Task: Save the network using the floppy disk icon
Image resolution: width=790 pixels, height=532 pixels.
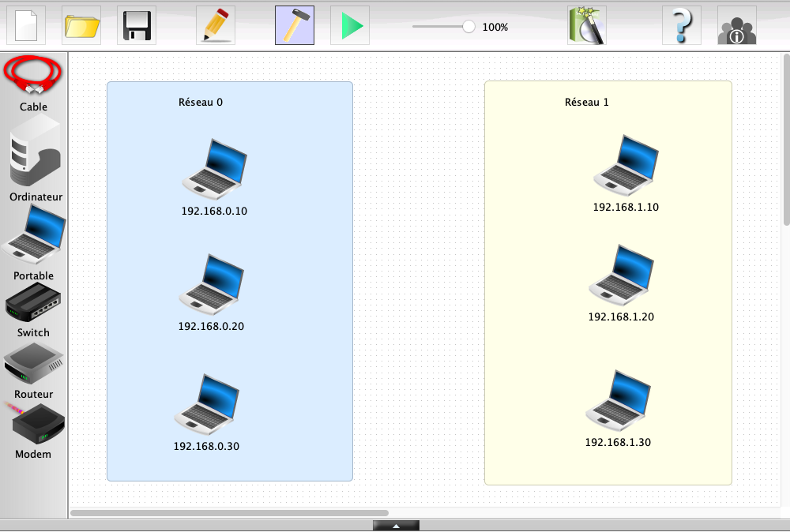Action: point(137,25)
